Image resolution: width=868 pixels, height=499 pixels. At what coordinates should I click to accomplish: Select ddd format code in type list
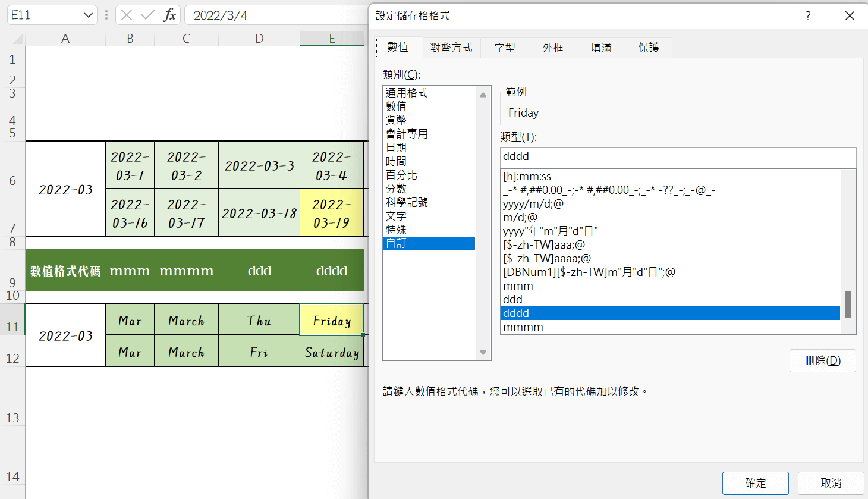[671, 299]
